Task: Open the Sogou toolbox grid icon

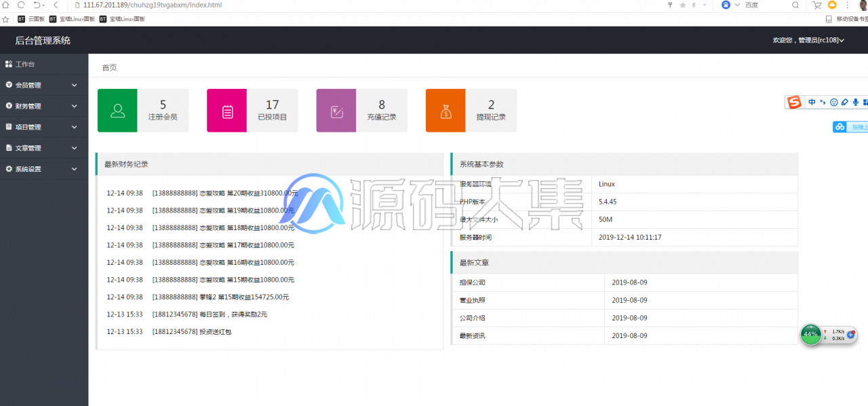Action: pos(865,103)
